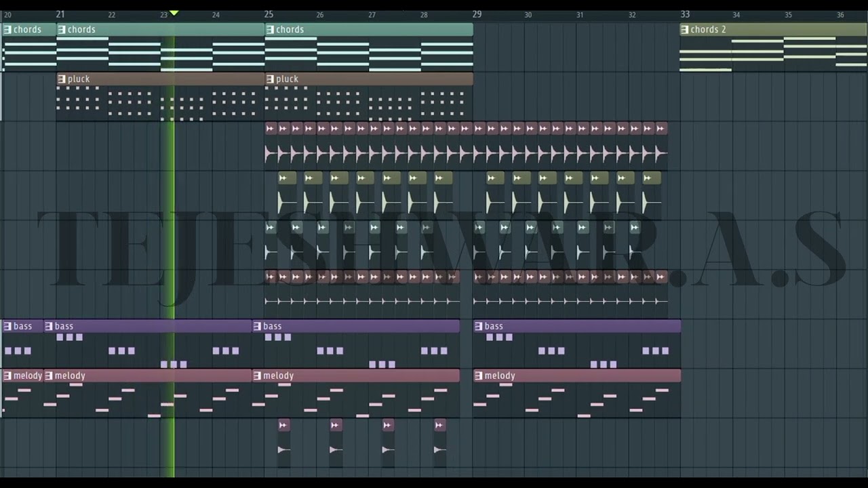Open menu icon of pluck clip at bar 21
This screenshot has width=868, height=488.
[x=62, y=79]
